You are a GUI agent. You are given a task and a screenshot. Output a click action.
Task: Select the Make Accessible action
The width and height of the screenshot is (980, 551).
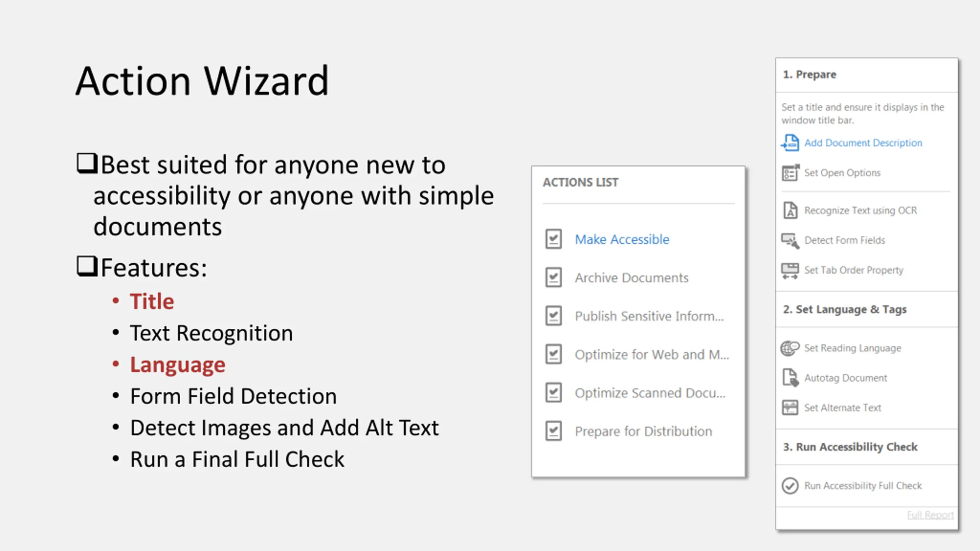coord(622,240)
